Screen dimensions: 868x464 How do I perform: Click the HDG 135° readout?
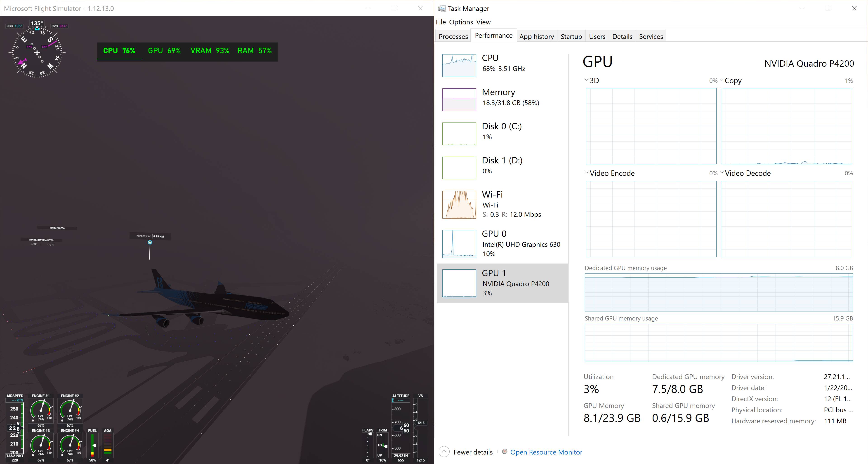pyautogui.click(x=14, y=26)
